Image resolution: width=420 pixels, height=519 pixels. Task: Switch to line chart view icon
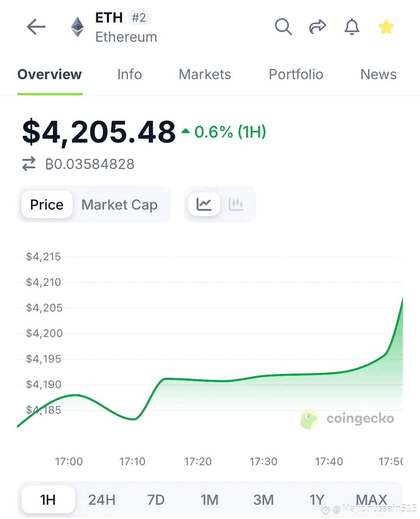(x=204, y=204)
